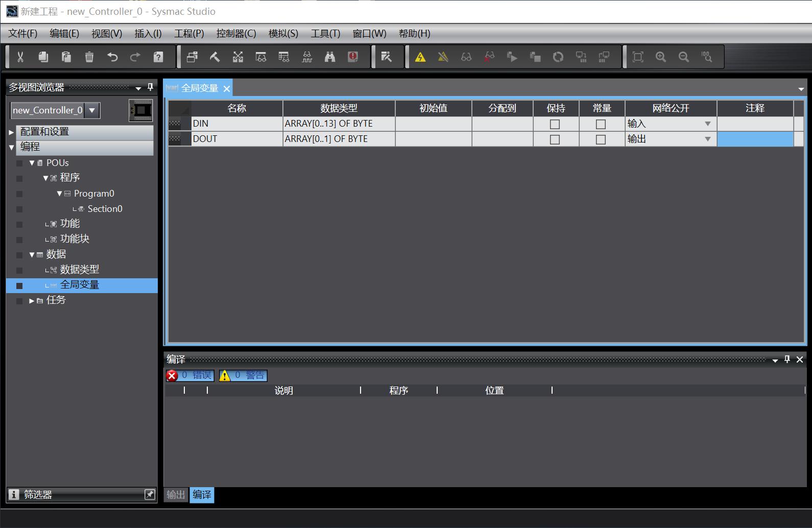Click the plain glasses monitor icon
Image resolution: width=812 pixels, height=528 pixels.
466,57
